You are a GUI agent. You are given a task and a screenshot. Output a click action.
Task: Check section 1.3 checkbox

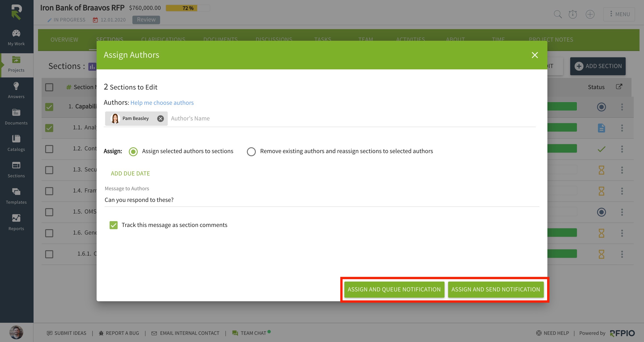(x=49, y=170)
